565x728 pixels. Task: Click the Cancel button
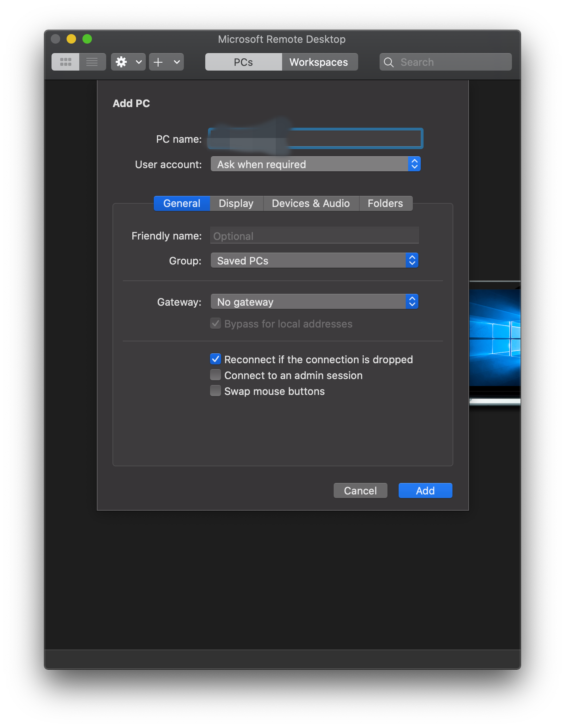coord(360,490)
